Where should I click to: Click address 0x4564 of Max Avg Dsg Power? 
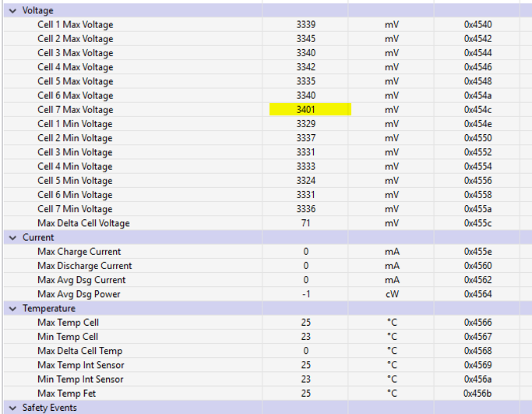(477, 294)
